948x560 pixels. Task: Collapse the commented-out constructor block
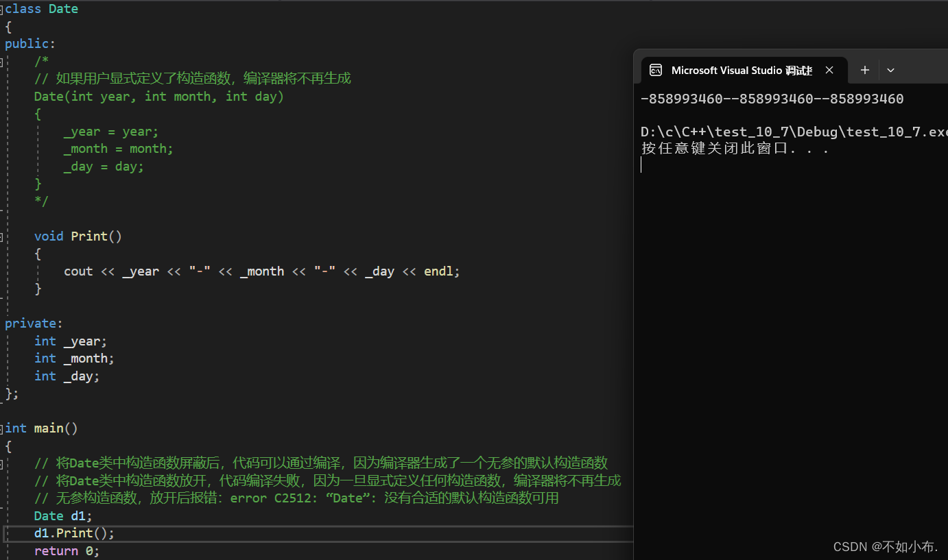(x=2, y=62)
